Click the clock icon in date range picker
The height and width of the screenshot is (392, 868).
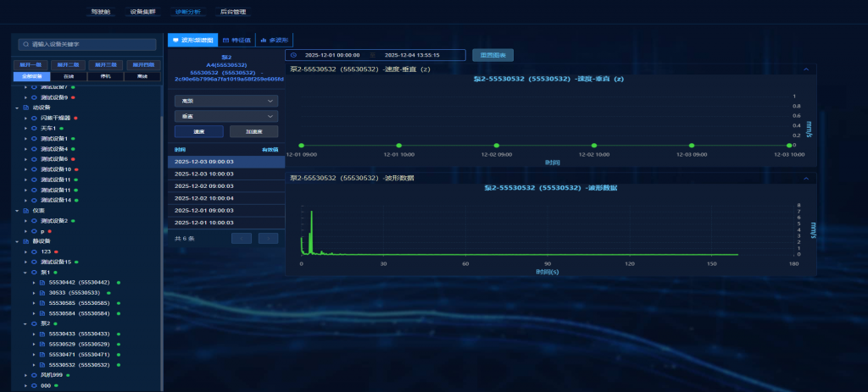(x=293, y=55)
